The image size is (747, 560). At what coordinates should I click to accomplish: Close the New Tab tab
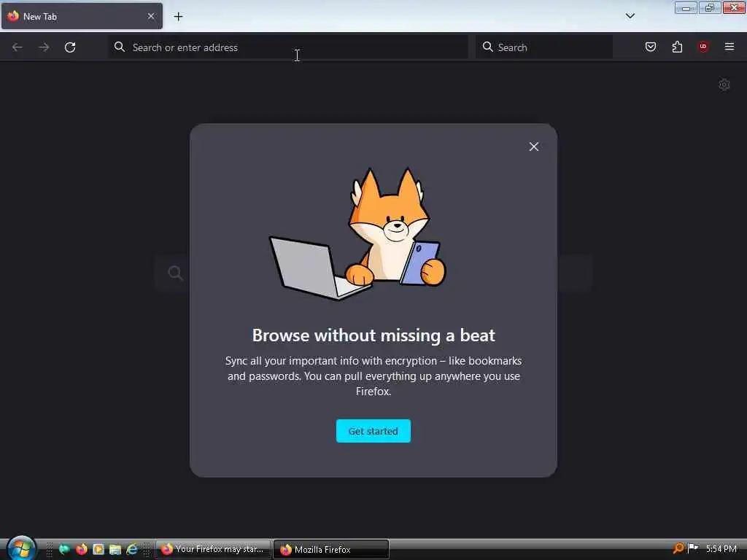[x=150, y=16]
